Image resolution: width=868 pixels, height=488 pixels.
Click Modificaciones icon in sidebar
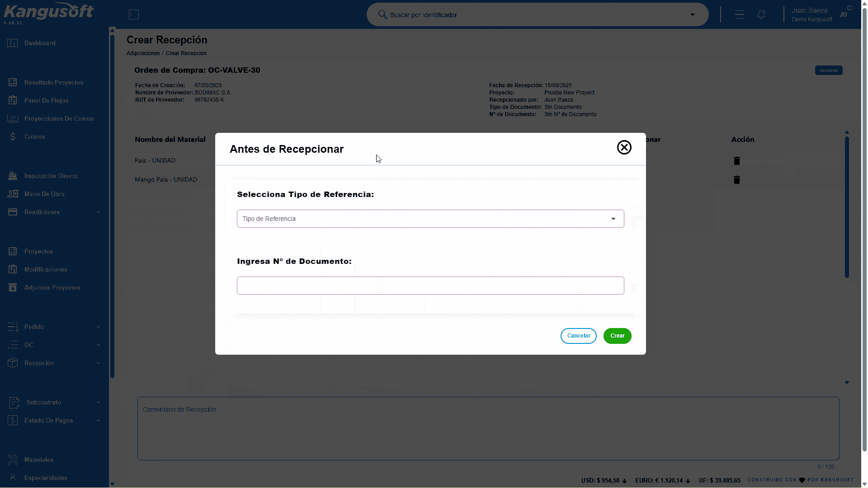[13, 269]
